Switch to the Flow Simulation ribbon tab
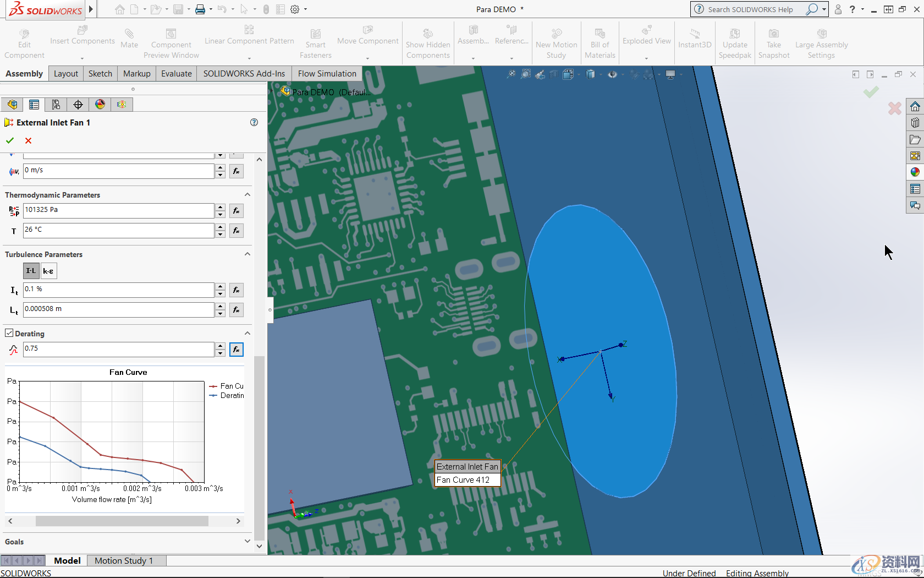Image resolution: width=924 pixels, height=578 pixels. (327, 73)
